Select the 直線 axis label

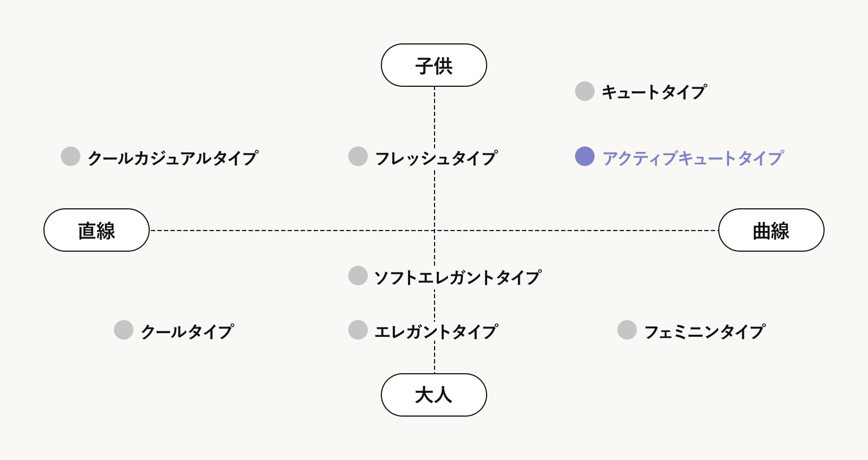97,230
